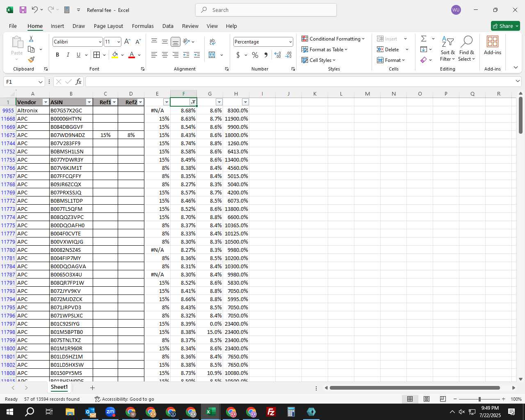Click Delete in the Cells group
The image size is (525, 420).
click(x=388, y=49)
